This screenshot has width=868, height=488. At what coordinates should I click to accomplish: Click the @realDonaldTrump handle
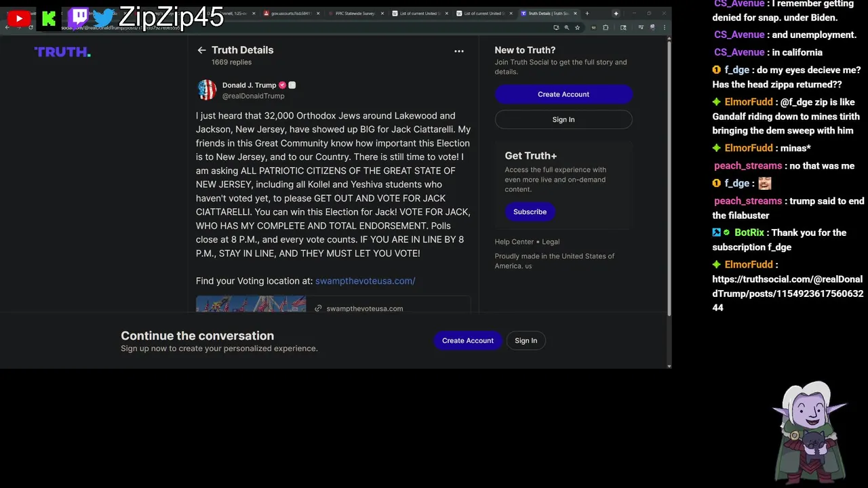tap(254, 96)
